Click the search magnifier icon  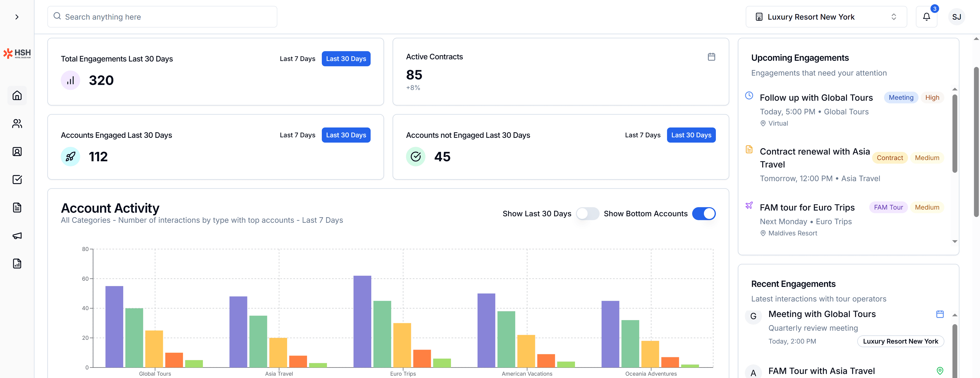tap(57, 16)
